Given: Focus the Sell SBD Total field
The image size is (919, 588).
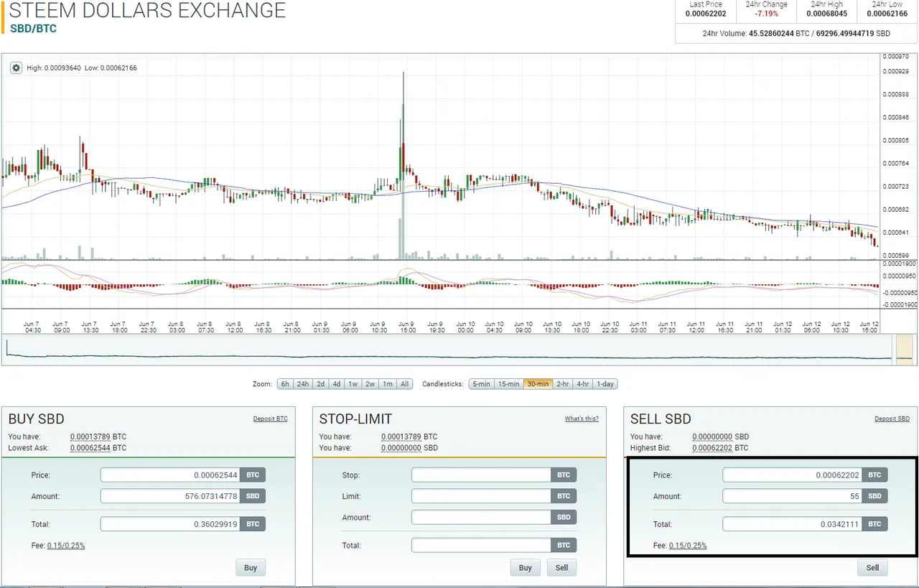Looking at the screenshot, I should [792, 524].
